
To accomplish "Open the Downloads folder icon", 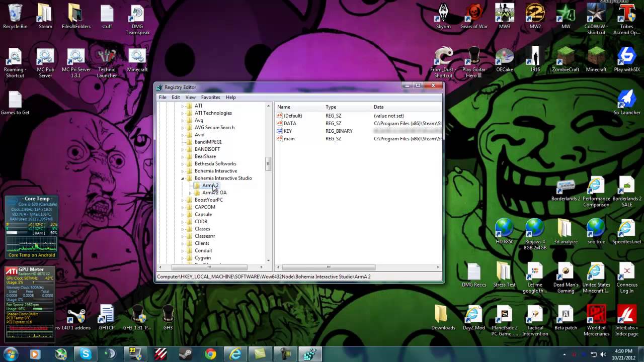I will [443, 318].
